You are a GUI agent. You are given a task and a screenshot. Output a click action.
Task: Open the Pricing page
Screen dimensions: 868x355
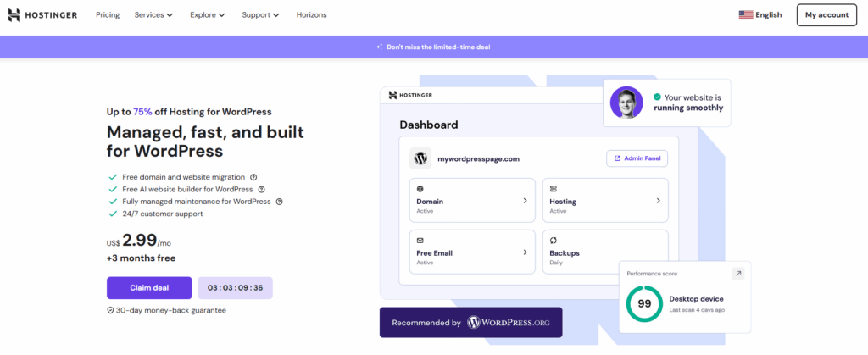coord(108,15)
